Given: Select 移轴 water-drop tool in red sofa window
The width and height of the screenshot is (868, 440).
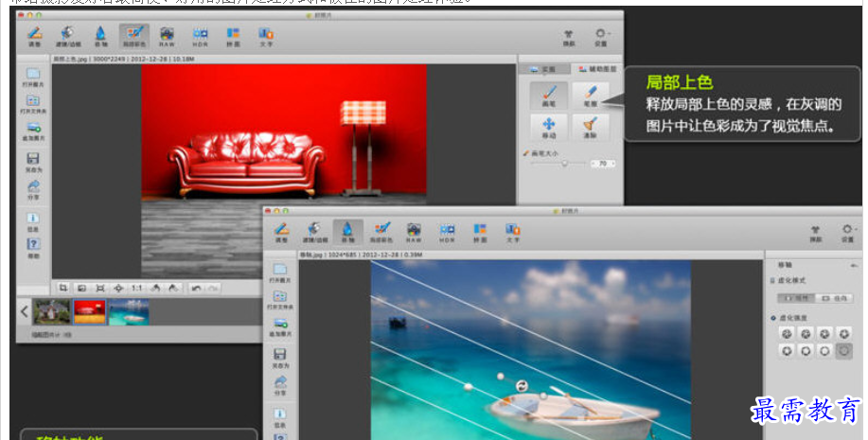Looking at the screenshot, I should coord(100,37).
